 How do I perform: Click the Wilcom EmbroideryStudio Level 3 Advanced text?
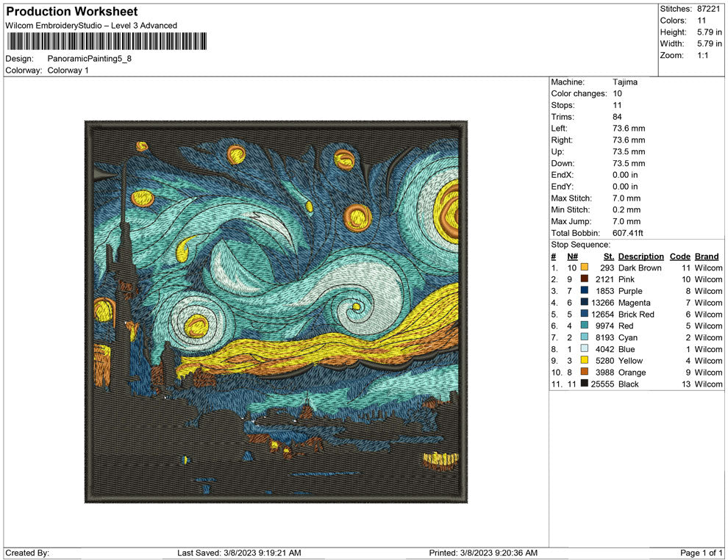(x=91, y=26)
